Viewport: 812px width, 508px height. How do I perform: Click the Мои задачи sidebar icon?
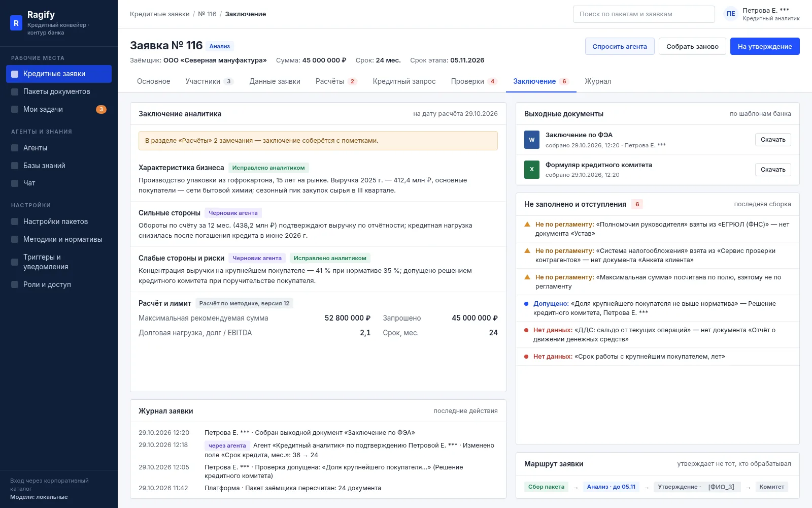pos(15,110)
